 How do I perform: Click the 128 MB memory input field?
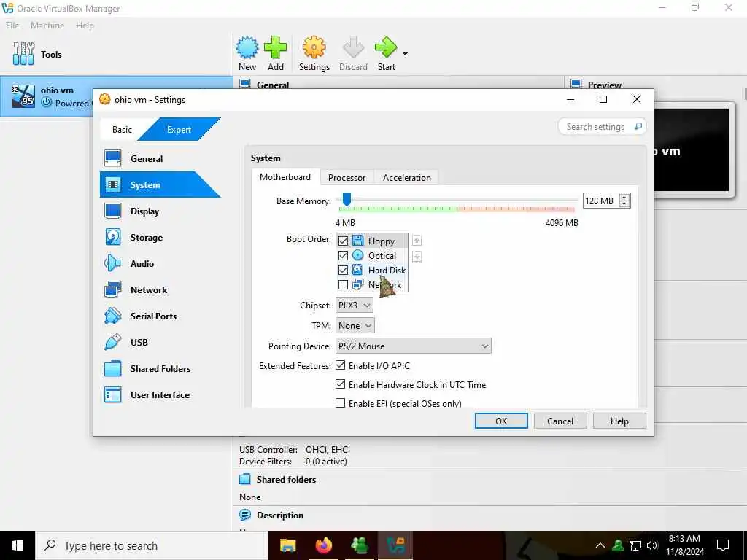coord(601,201)
